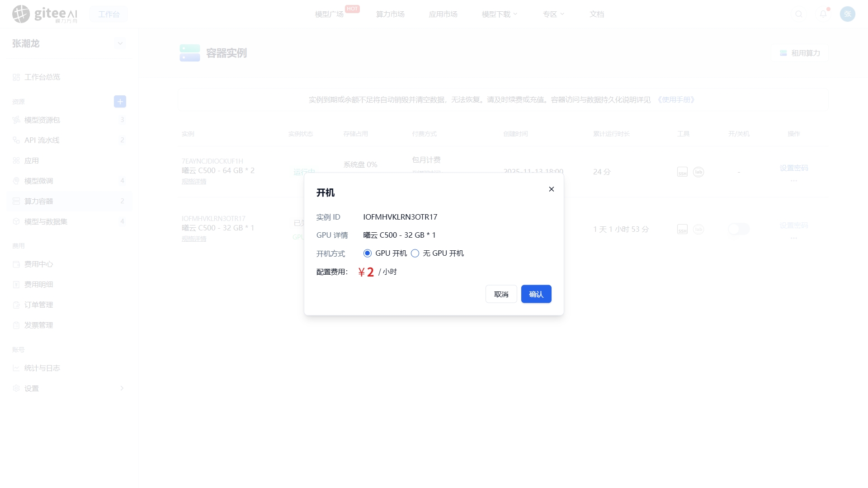Open 模型资源包 in sidebar
This screenshot has height=488, width=868.
(x=69, y=120)
